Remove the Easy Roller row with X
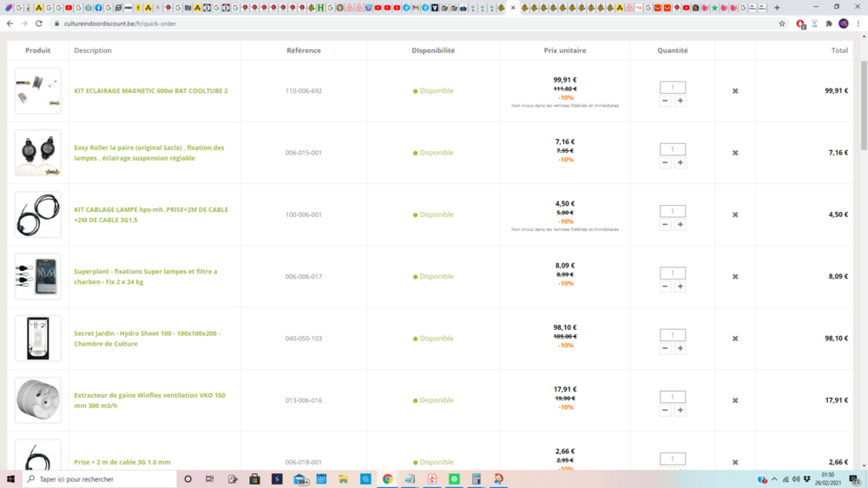This screenshot has width=868, height=488. coord(735,153)
